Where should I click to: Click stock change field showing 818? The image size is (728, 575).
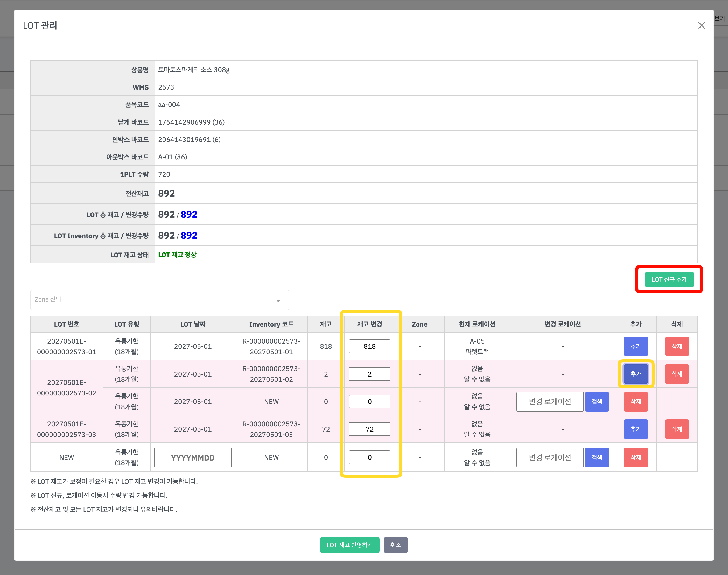(x=369, y=346)
